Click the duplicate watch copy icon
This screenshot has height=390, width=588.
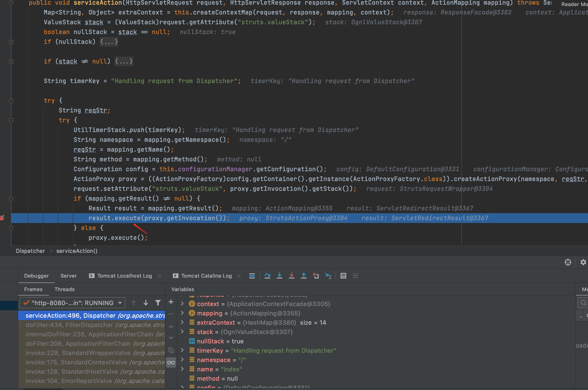click(x=171, y=350)
